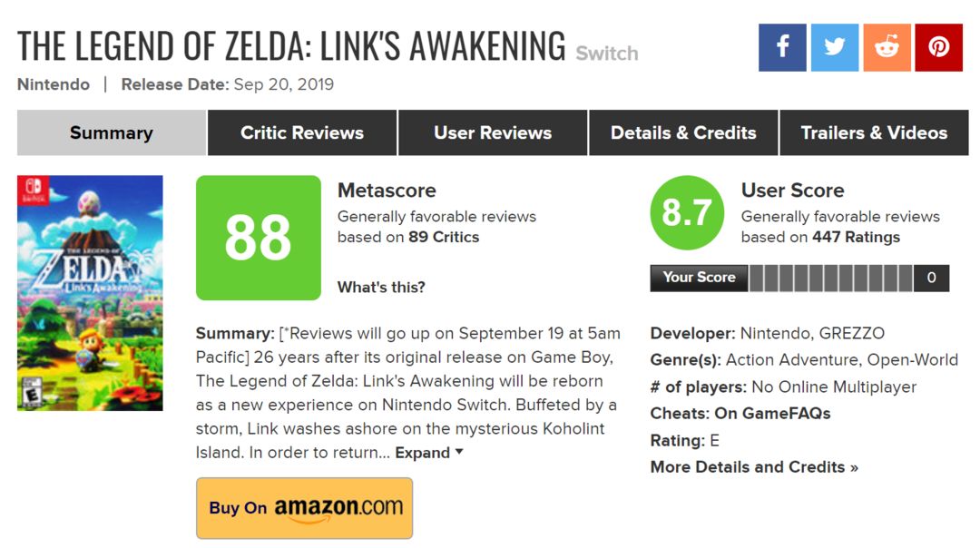Click the arrow next to Expand

459,451
